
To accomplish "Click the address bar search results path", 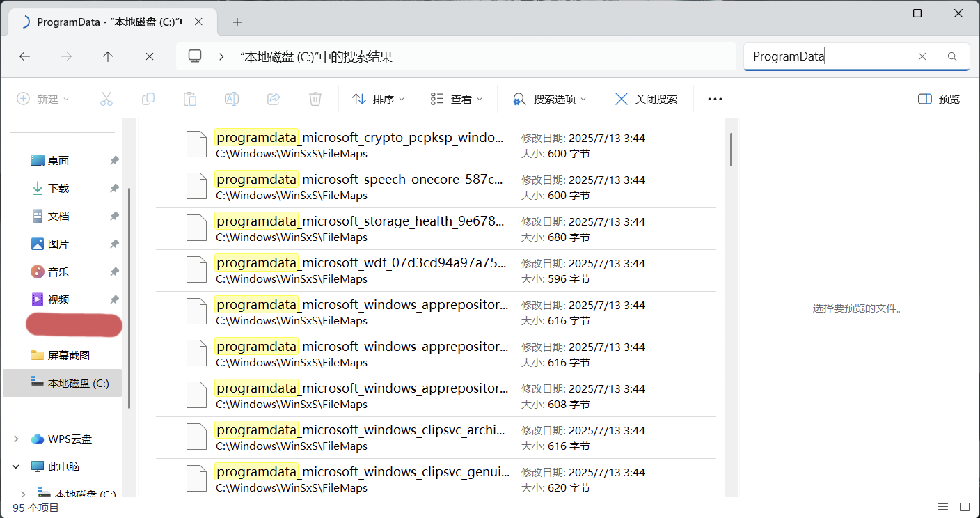I will click(x=316, y=56).
